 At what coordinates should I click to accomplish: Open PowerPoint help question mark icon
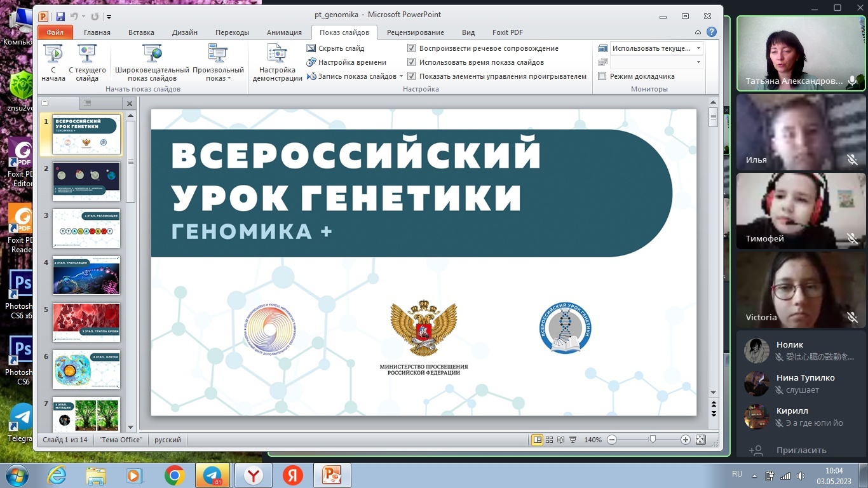click(712, 32)
